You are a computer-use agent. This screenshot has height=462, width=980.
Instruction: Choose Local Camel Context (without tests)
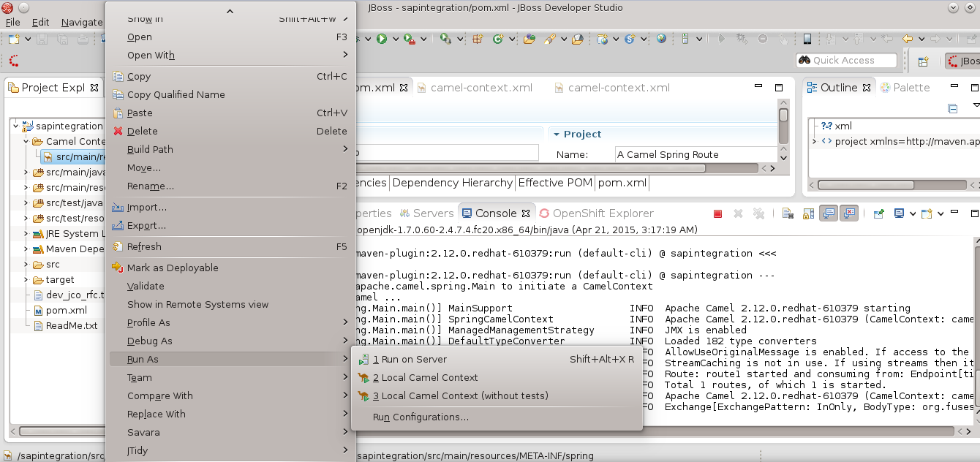497,395
